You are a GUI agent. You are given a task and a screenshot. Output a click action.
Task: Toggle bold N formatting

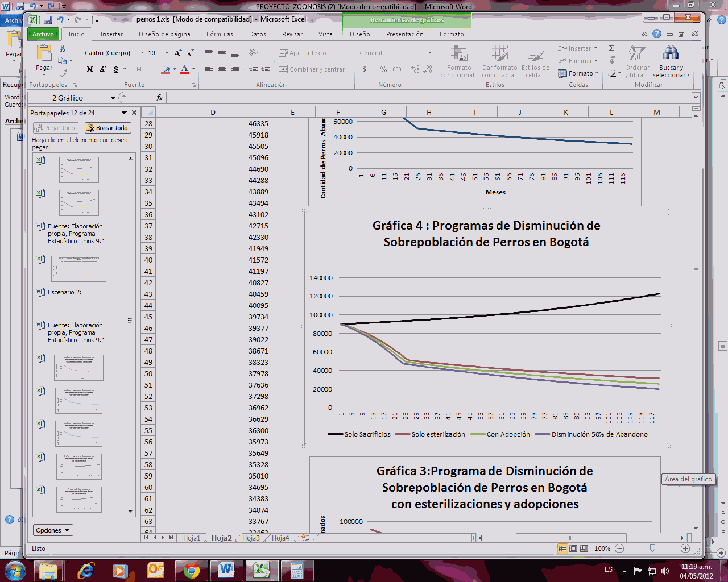[x=89, y=69]
